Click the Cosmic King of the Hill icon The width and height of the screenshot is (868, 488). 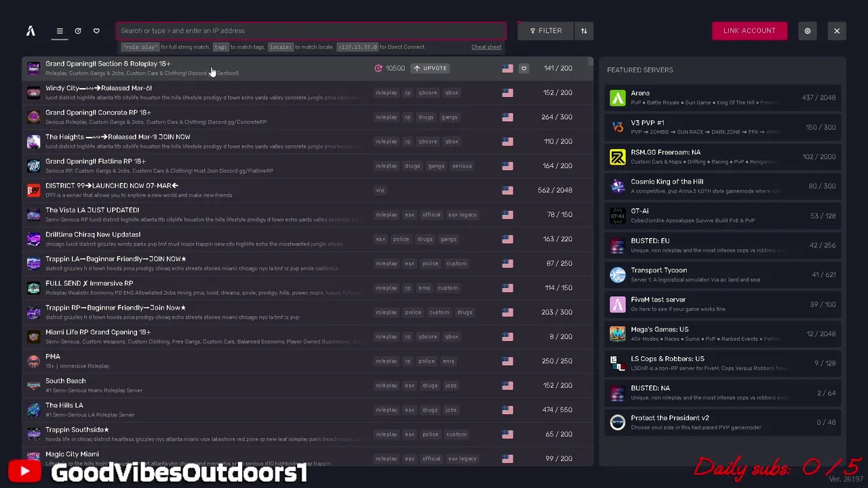tap(617, 186)
